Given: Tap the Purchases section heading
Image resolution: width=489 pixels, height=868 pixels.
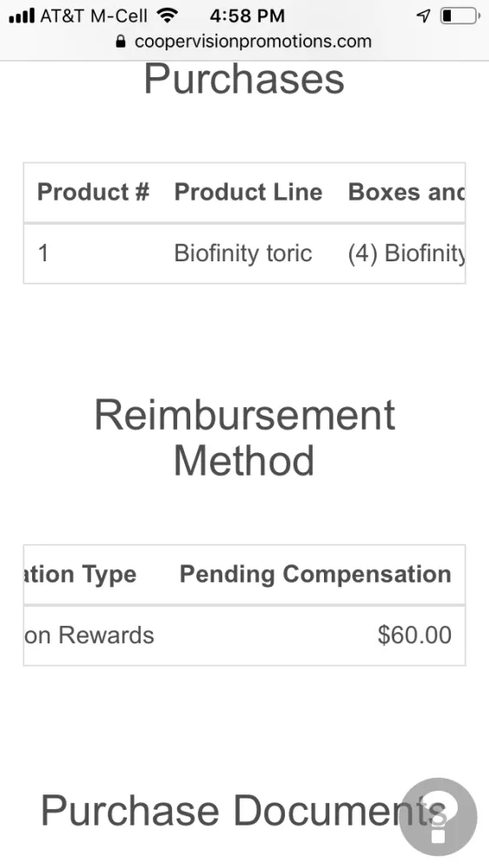Looking at the screenshot, I should (x=244, y=79).
